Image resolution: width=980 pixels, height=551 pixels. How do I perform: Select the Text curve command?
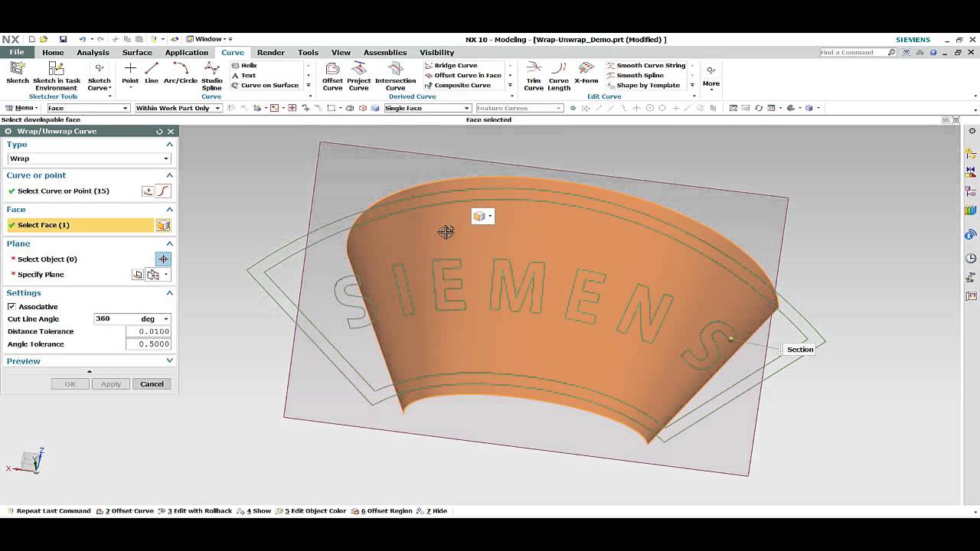[244, 75]
